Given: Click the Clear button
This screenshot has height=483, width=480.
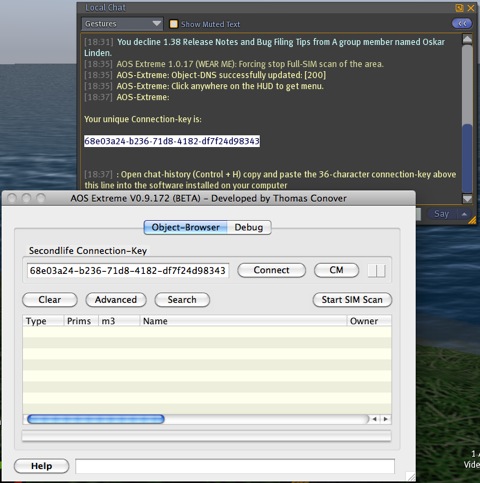Looking at the screenshot, I should 50,300.
